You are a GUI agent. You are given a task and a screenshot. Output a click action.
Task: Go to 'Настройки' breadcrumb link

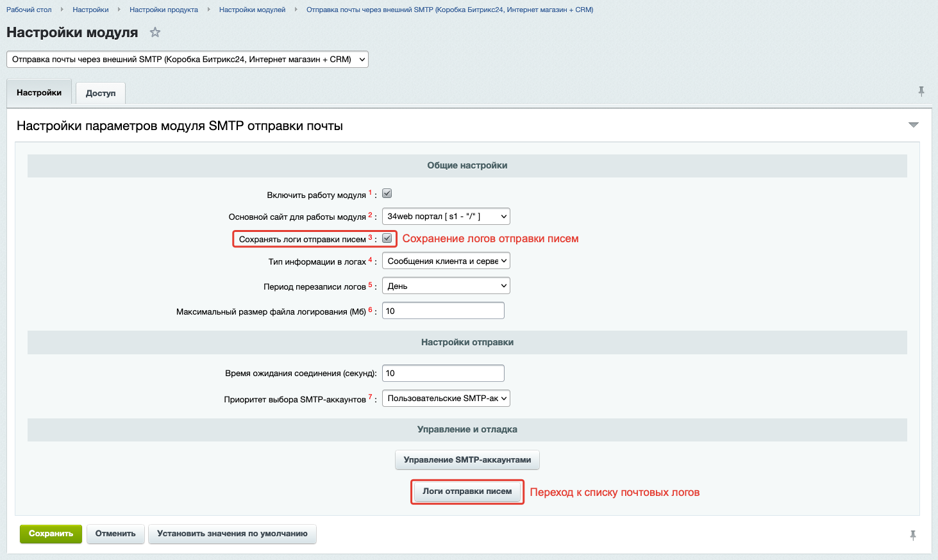(x=90, y=10)
